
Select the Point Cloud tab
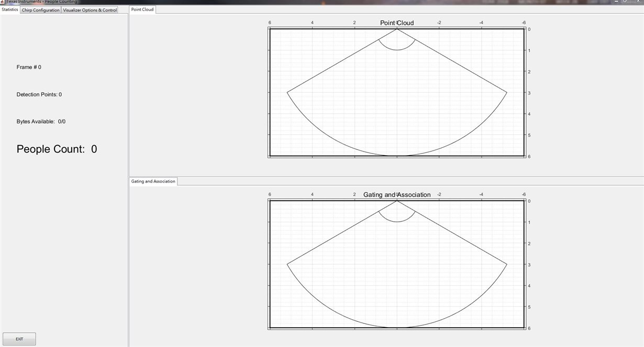click(142, 9)
